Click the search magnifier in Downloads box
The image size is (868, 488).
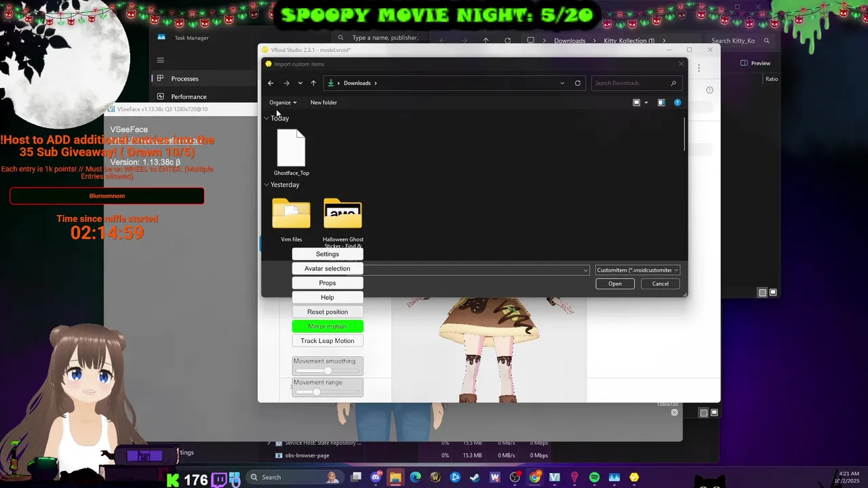[673, 83]
